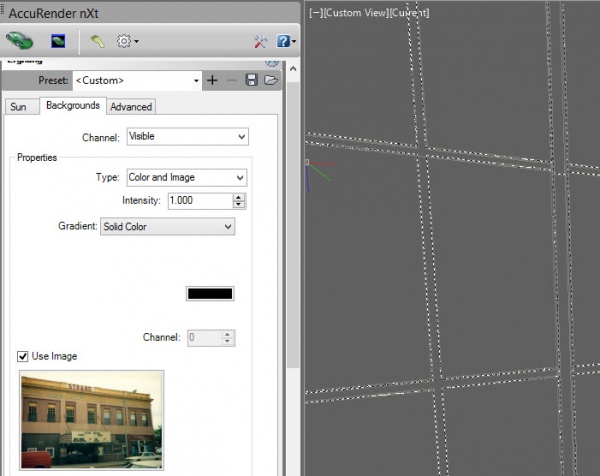Viewport: 600px width, 476px height.
Task: Click the Intensity value field
Action: 198,201
